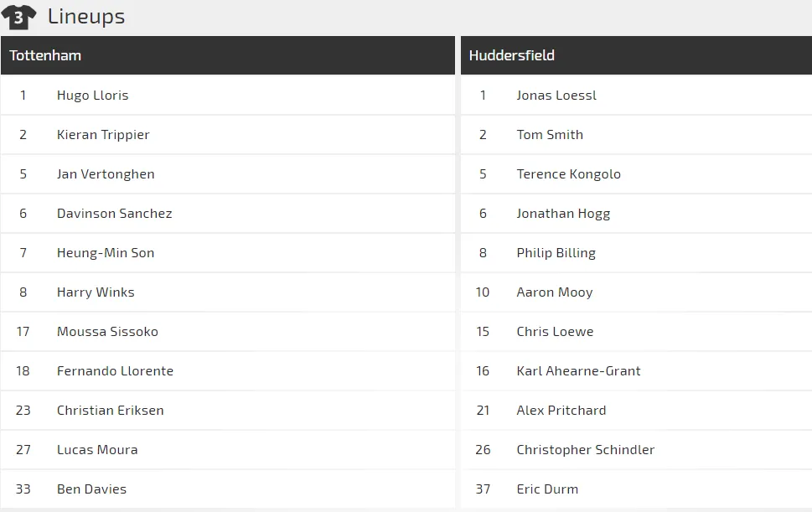Select Aaron Mooy's player row
Viewport: 812px width, 512px height.
(554, 292)
